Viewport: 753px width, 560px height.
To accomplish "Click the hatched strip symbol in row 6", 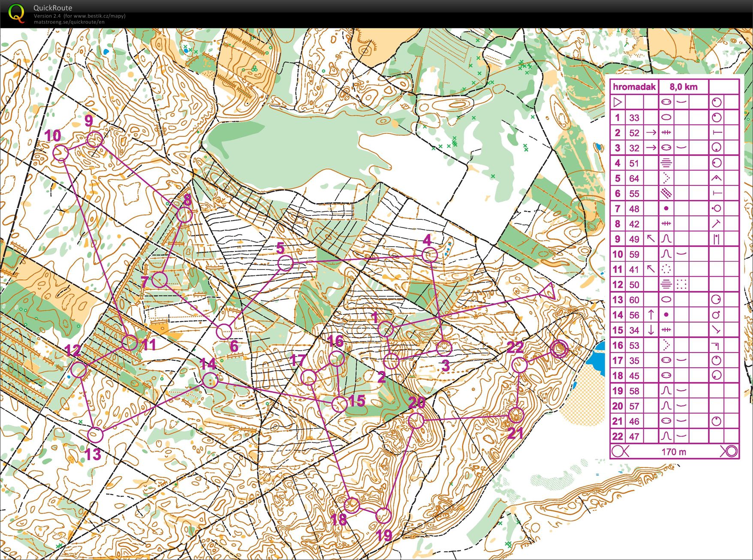I will tap(666, 194).
